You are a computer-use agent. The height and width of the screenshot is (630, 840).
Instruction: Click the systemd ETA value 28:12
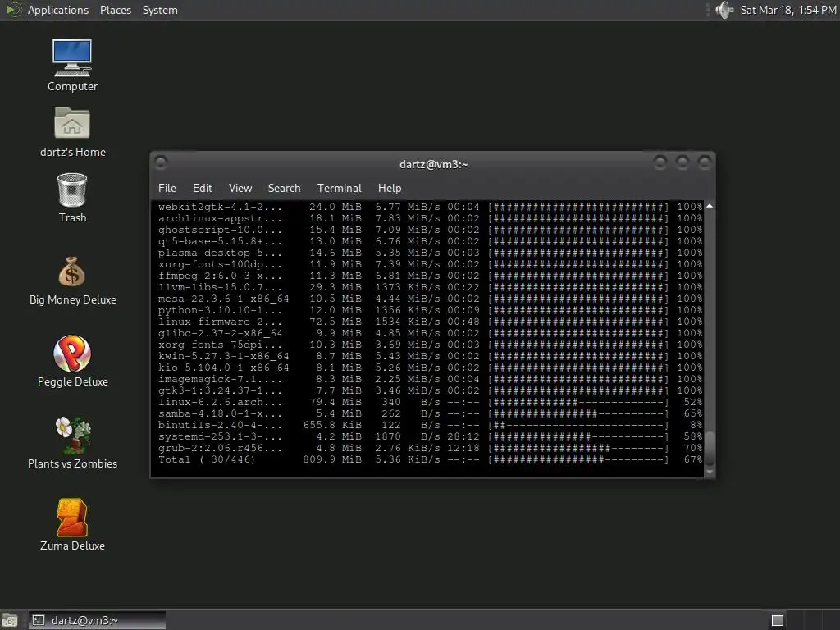463,436
